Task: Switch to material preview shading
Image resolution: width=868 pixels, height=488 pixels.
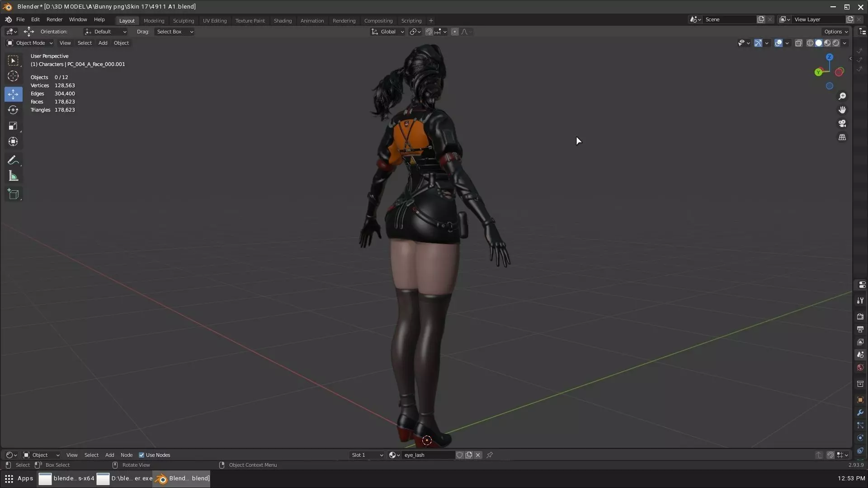Action: pyautogui.click(x=827, y=43)
